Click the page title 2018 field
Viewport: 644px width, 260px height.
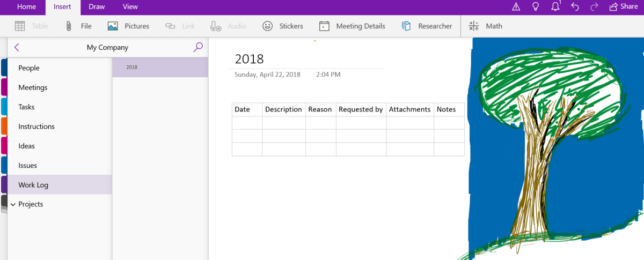click(250, 59)
